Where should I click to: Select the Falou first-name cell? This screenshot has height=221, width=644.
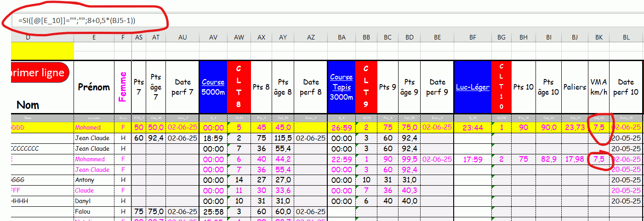pyautogui.click(x=94, y=211)
